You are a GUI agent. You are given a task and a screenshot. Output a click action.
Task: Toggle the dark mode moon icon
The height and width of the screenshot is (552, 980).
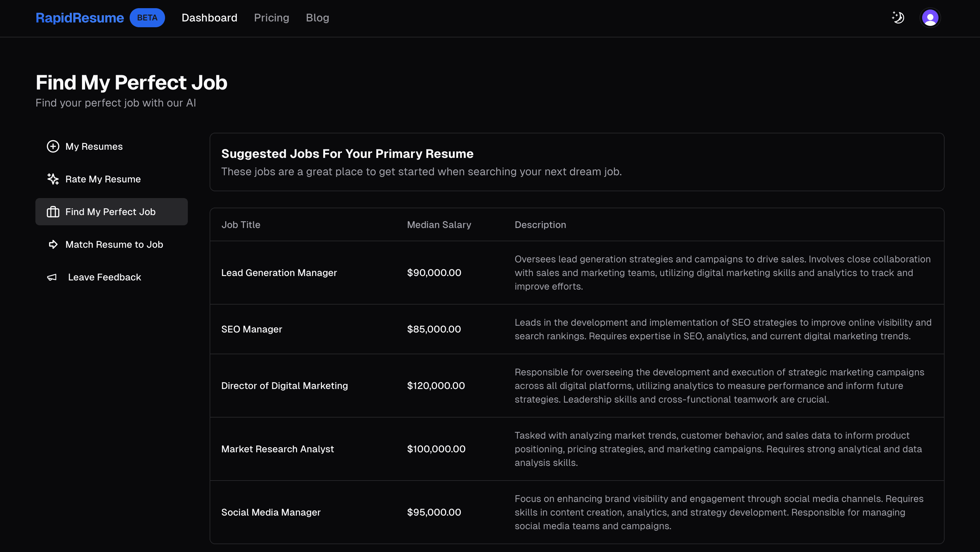(898, 17)
